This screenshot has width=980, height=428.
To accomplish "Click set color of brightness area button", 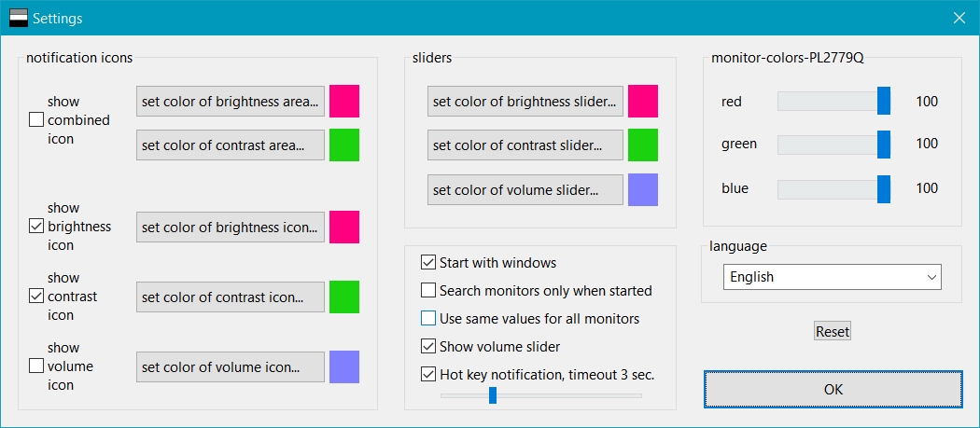I will (231, 102).
